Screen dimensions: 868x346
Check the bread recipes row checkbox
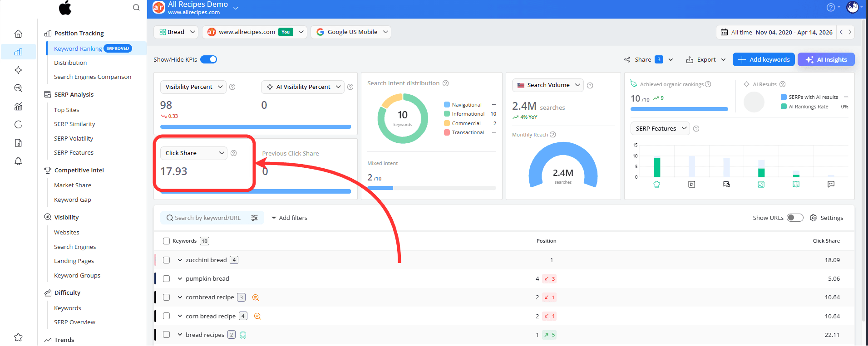point(166,334)
